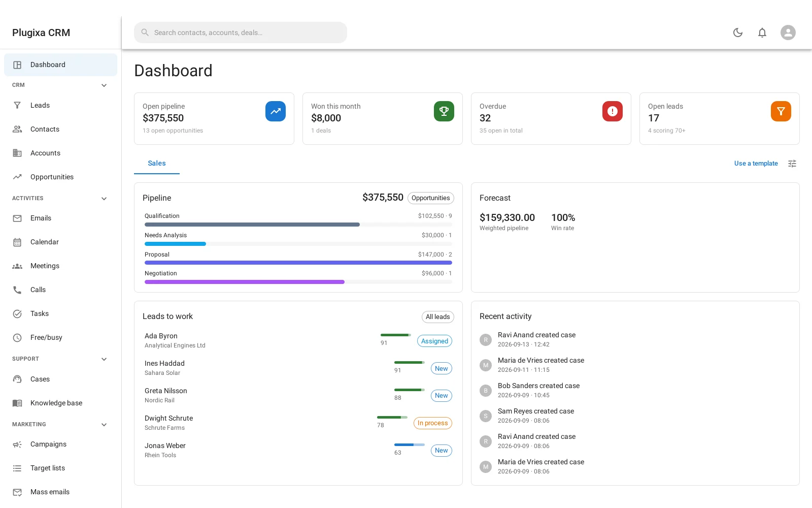
Task: Click the Plugixa CRM logo title
Action: click(41, 33)
